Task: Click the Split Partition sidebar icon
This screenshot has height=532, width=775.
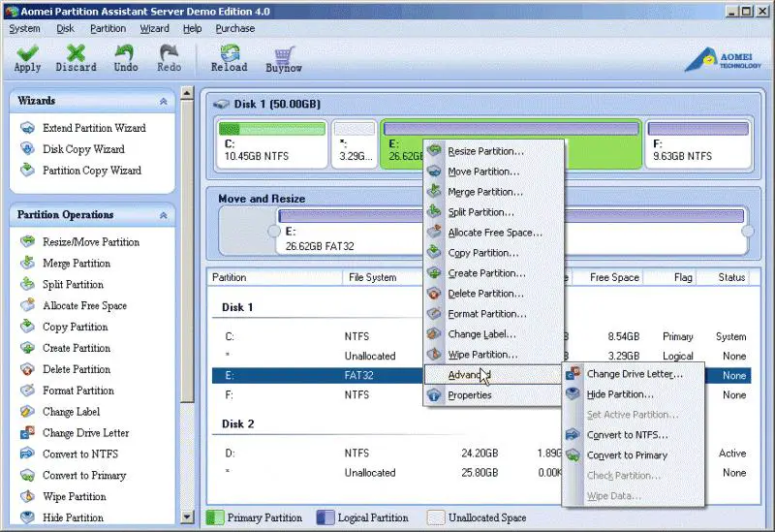Action: pyautogui.click(x=28, y=284)
